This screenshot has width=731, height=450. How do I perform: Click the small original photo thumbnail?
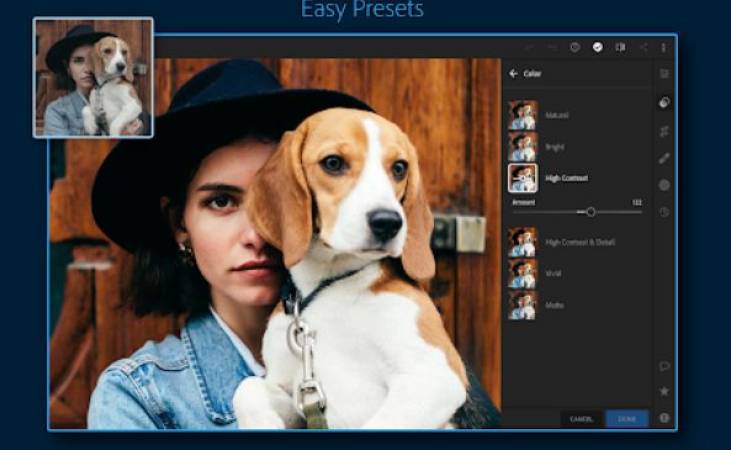click(93, 77)
